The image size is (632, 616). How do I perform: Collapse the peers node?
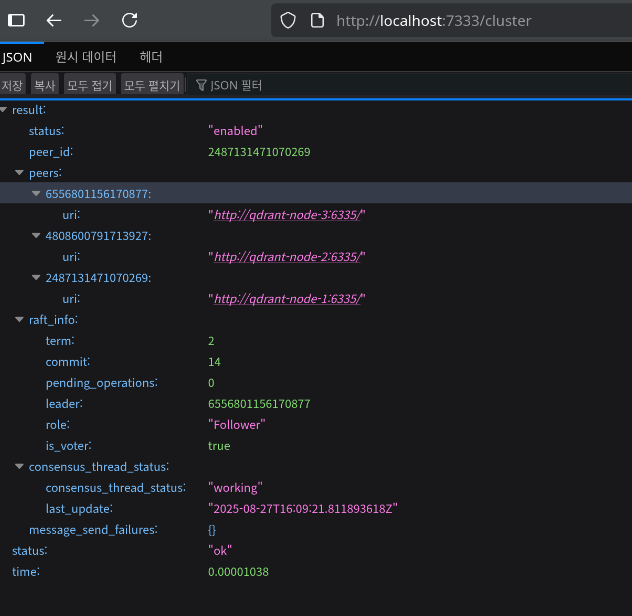[20, 173]
